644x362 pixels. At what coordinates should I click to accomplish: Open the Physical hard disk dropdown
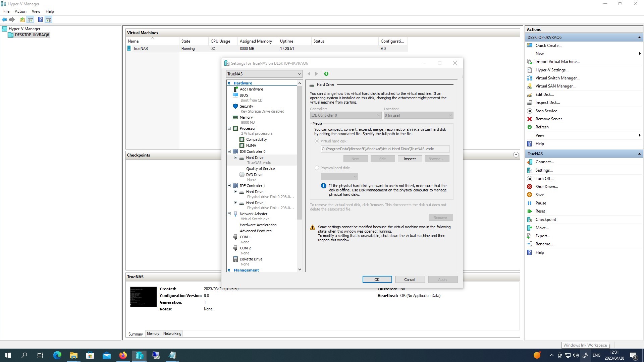click(339, 176)
